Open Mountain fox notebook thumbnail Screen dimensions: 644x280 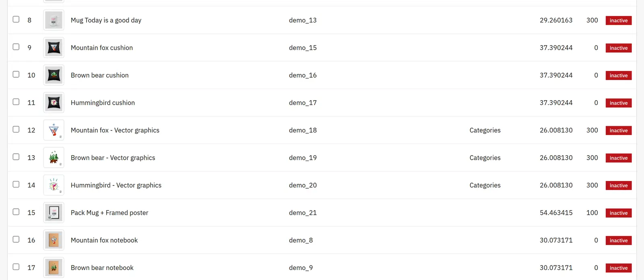click(x=54, y=240)
